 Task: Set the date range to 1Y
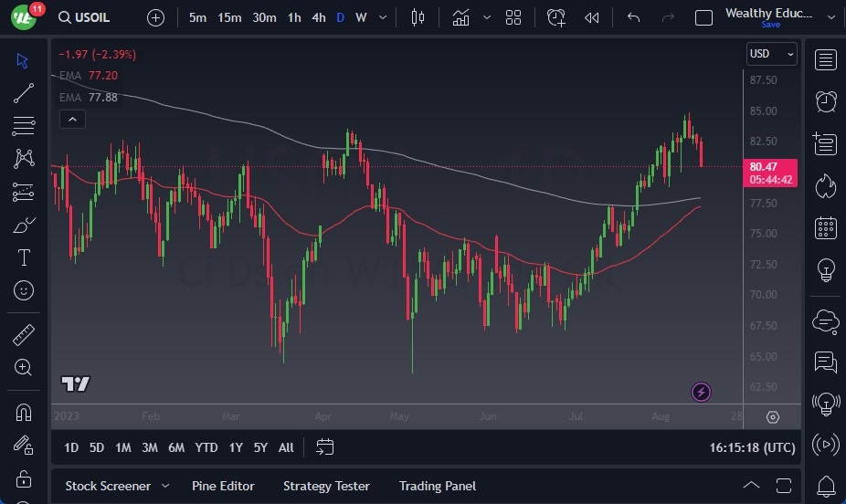click(236, 447)
